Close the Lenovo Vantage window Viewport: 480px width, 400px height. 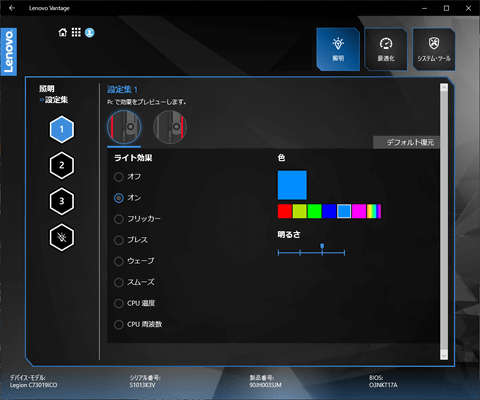tap(468, 8)
